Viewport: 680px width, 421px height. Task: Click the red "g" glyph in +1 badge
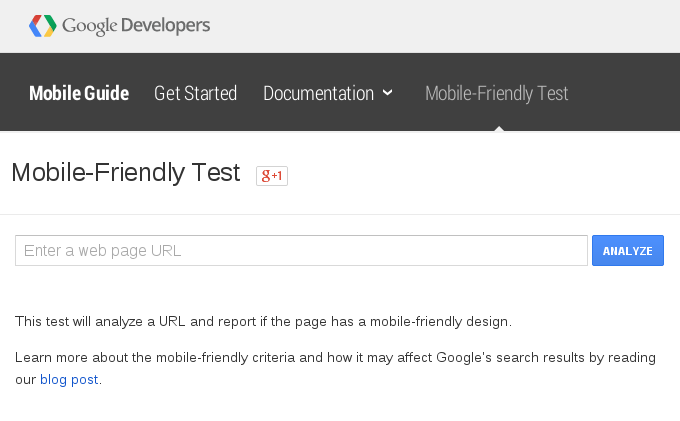pyautogui.click(x=266, y=176)
